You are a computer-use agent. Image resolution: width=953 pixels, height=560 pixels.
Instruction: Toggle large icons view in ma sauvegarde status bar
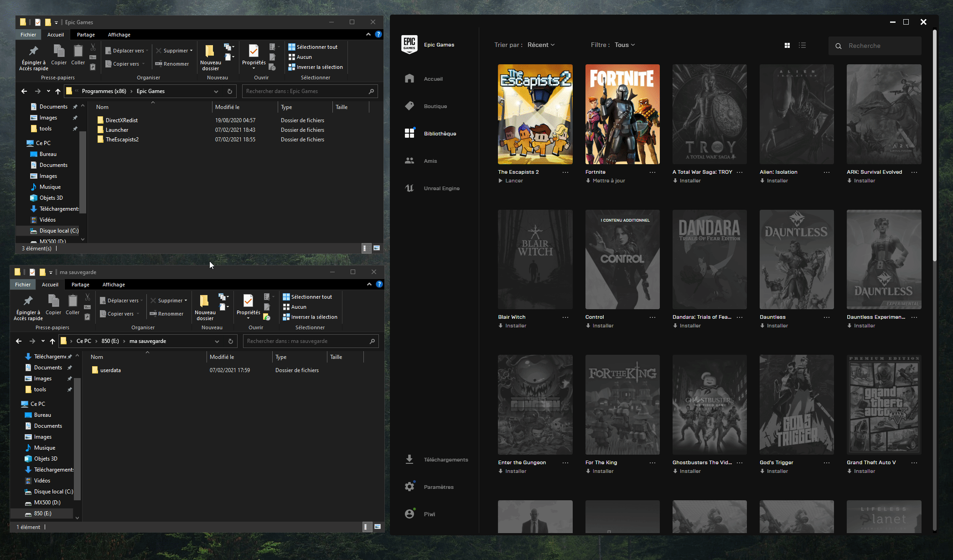click(x=378, y=527)
